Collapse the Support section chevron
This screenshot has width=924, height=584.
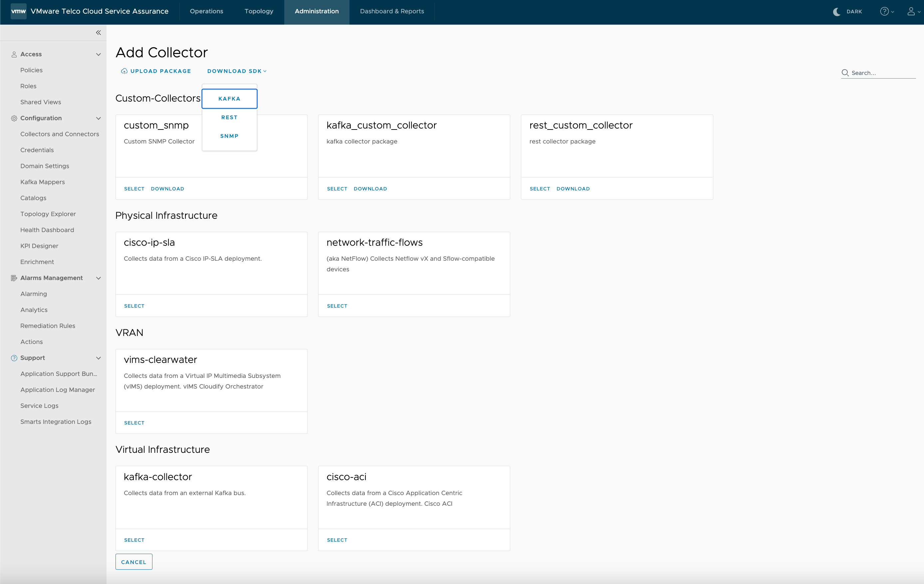[98, 358]
